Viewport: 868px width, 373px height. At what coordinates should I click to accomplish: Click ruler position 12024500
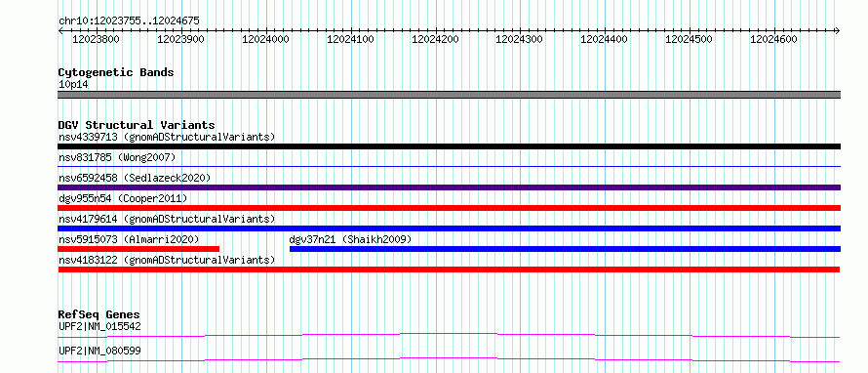[690, 39]
